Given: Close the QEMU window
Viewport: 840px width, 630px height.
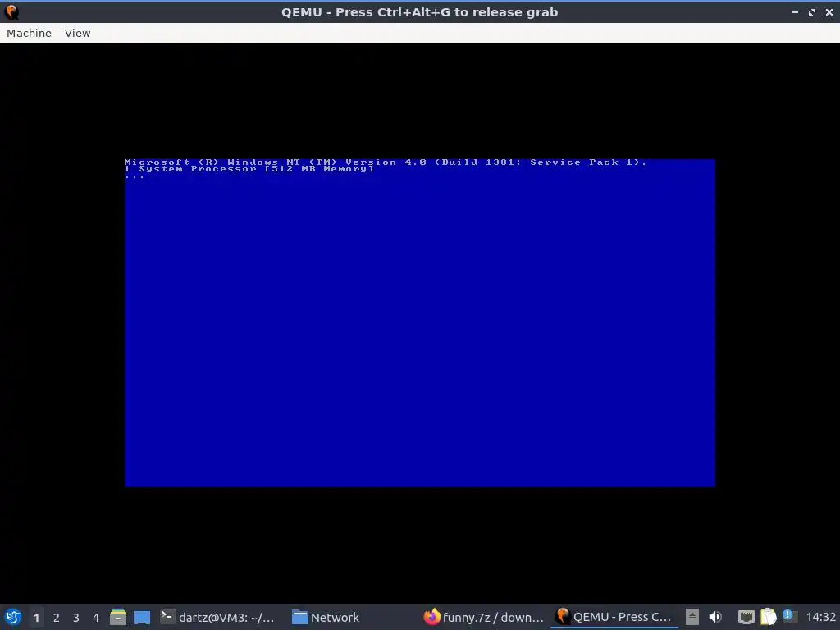Looking at the screenshot, I should 829,11.
